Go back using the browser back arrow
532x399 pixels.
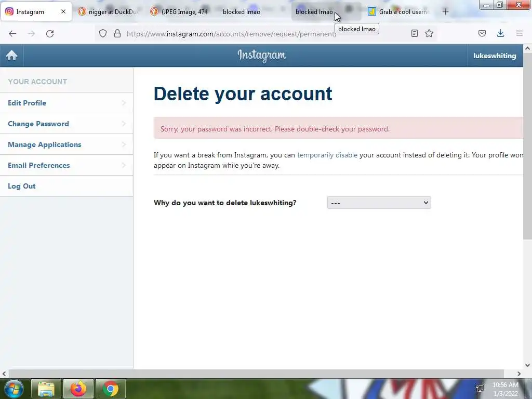pyautogui.click(x=12, y=34)
